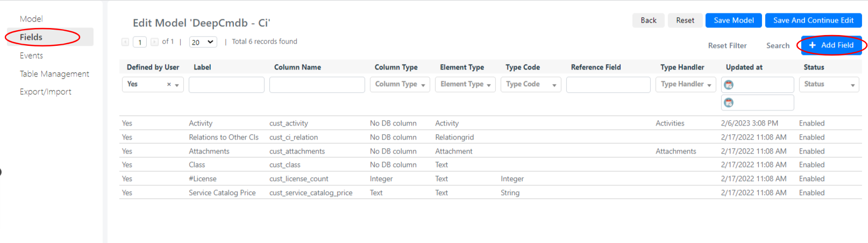Open the second Updated at calendar picker

pyautogui.click(x=729, y=102)
